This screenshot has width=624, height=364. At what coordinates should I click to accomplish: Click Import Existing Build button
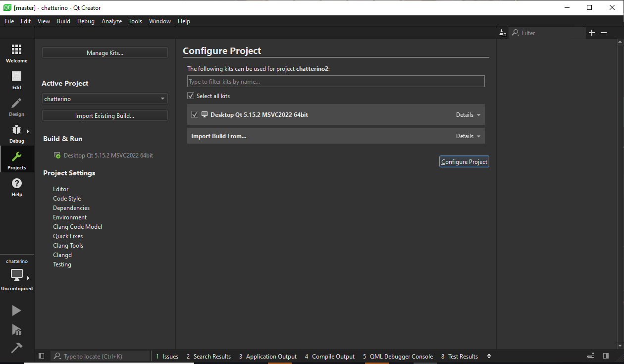click(105, 116)
